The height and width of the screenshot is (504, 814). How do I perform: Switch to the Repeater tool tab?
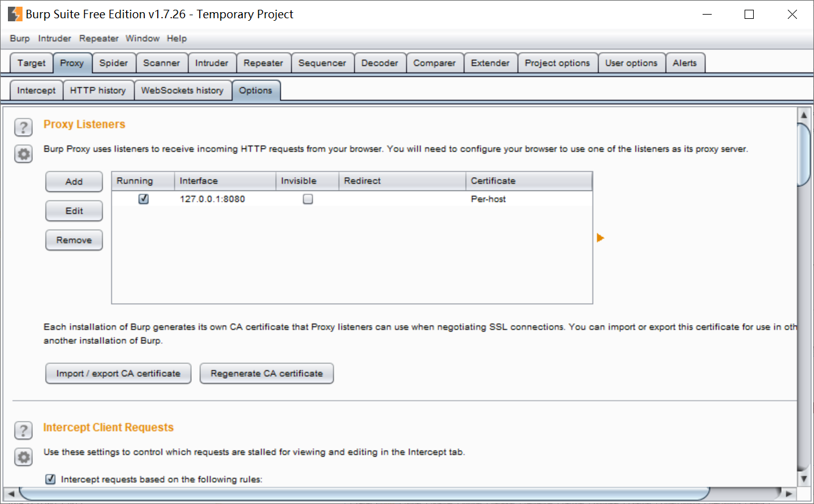[x=263, y=63]
